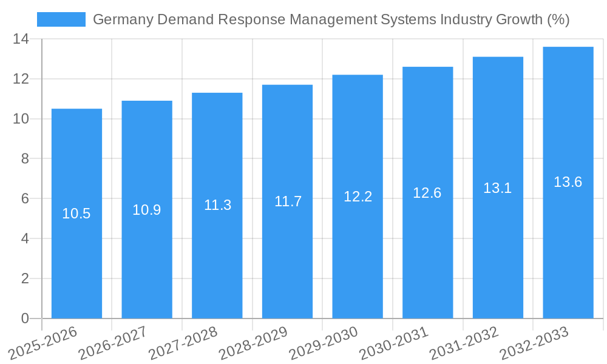Click the y-axis tick label 0

[25, 318]
